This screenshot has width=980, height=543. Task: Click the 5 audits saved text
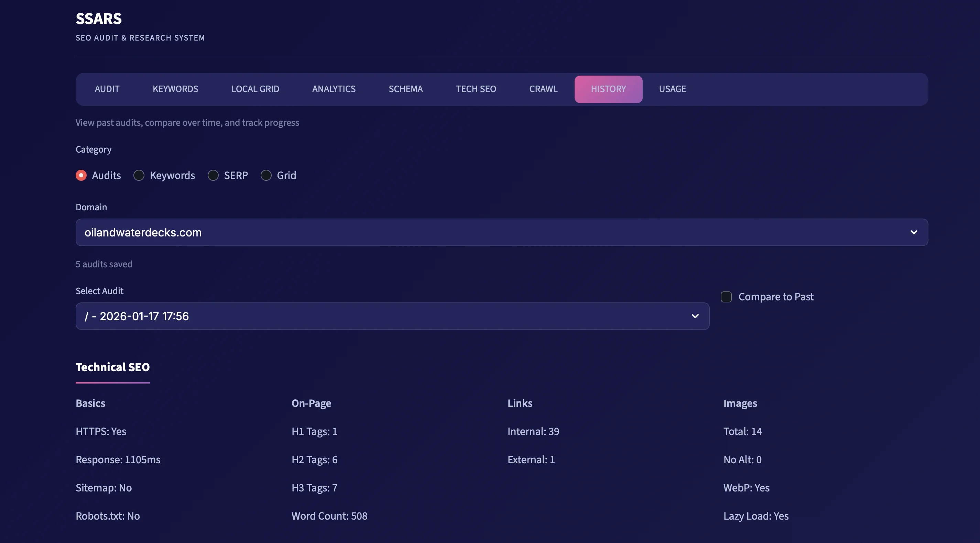104,264
